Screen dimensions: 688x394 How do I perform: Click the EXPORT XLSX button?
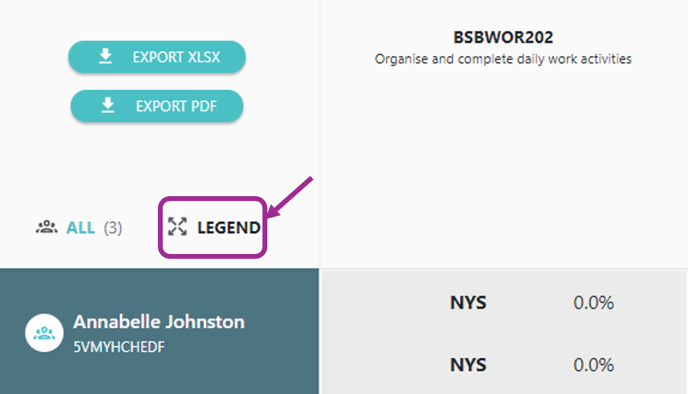157,57
